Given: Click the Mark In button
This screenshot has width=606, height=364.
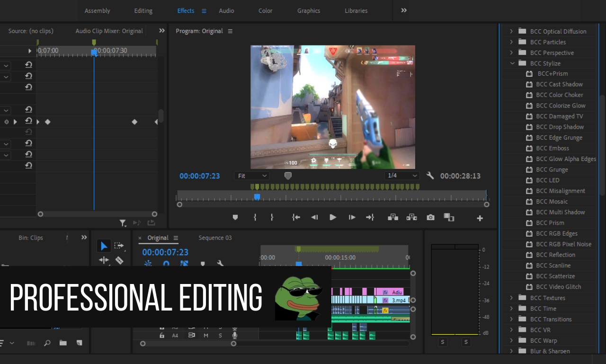Looking at the screenshot, I should click(255, 217).
